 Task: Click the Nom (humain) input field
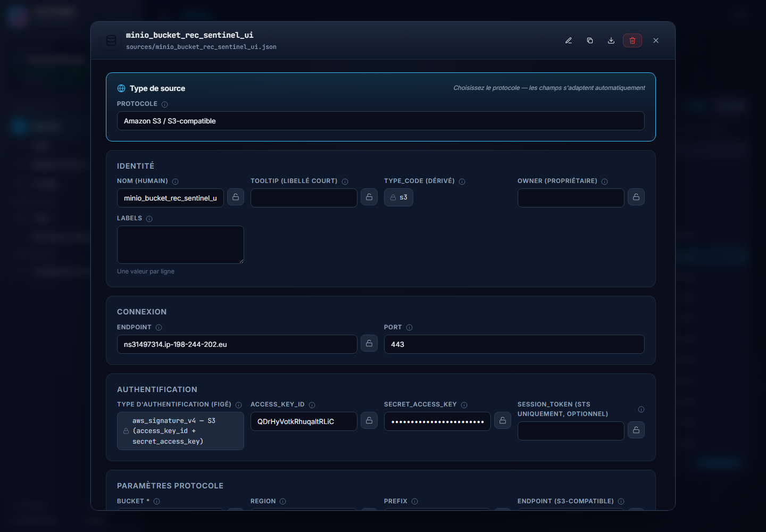pos(170,198)
